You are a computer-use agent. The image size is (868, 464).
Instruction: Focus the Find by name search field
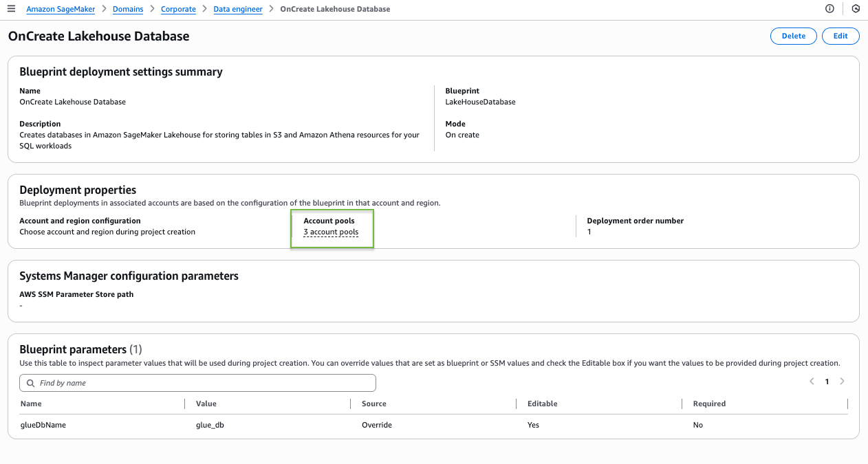pos(198,383)
